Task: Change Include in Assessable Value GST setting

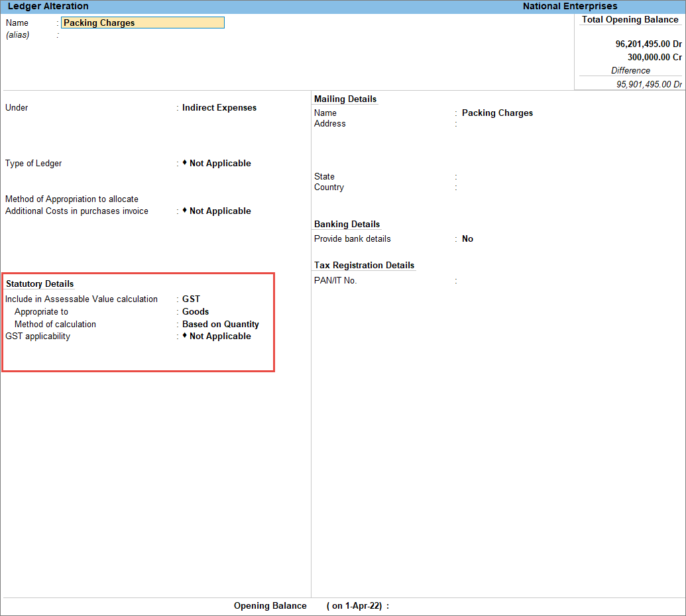Action: pyautogui.click(x=191, y=299)
